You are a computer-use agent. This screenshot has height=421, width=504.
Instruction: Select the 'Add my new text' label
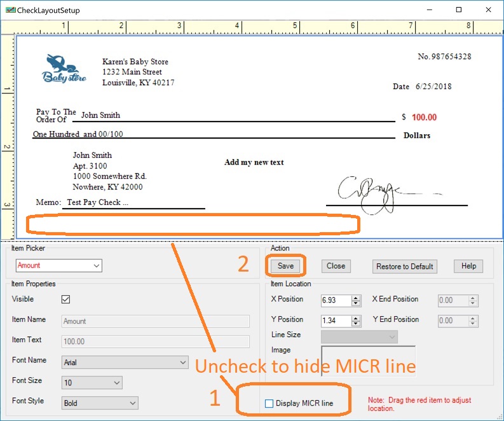(254, 162)
